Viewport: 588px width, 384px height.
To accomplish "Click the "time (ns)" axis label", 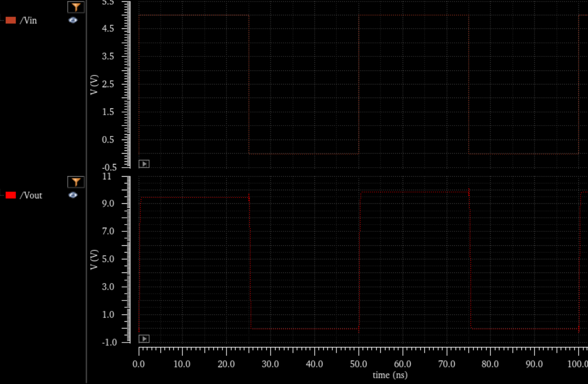I will click(x=390, y=375).
